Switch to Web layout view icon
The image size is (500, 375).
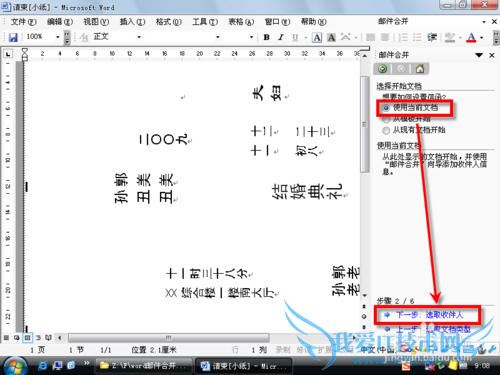coord(17,338)
